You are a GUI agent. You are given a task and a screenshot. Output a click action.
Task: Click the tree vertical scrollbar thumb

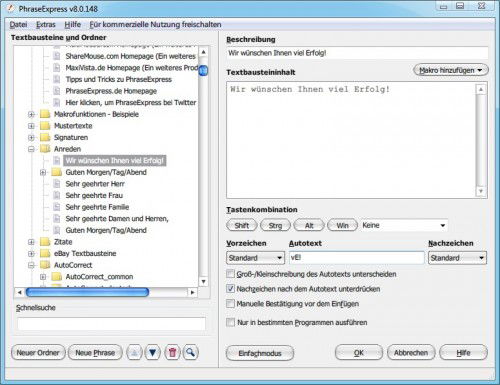click(x=203, y=70)
